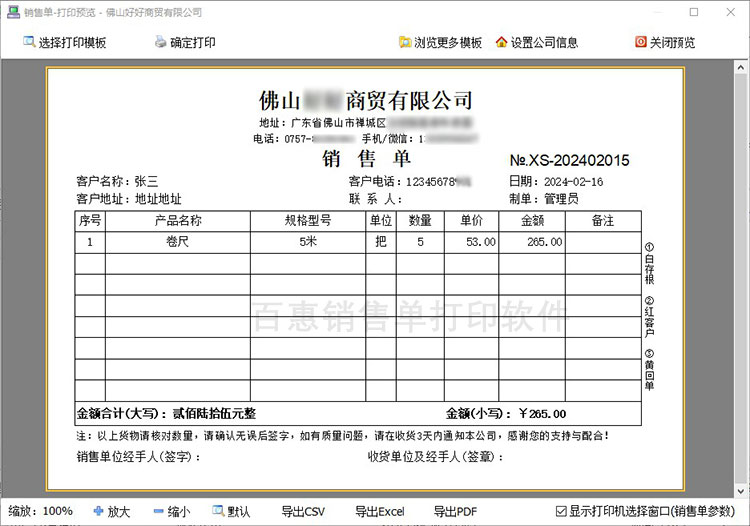Viewport: 750px width, 526px height.
Task: Click the total ￥265.00
Action: (542, 414)
